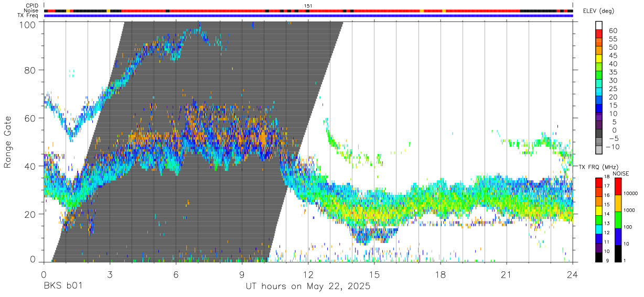Viewport: 644px width, 297px height.
Task: Click the 'BKS b01' radar label
Action: pyautogui.click(x=63, y=287)
